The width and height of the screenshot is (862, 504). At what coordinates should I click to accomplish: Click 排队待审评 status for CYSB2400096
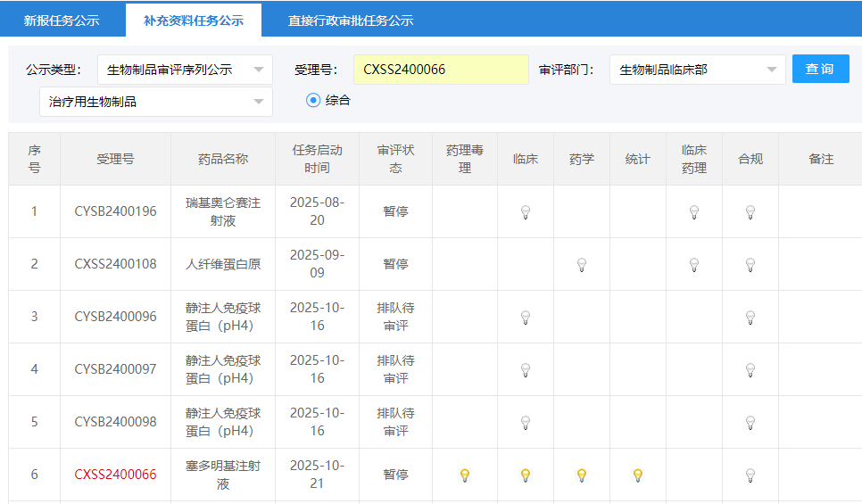396,317
